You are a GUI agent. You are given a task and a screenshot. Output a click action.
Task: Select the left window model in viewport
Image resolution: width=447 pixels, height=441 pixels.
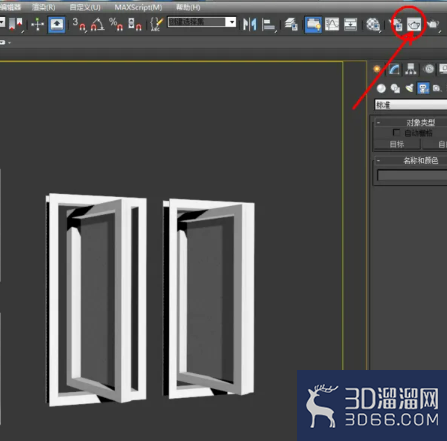pyautogui.click(x=96, y=299)
